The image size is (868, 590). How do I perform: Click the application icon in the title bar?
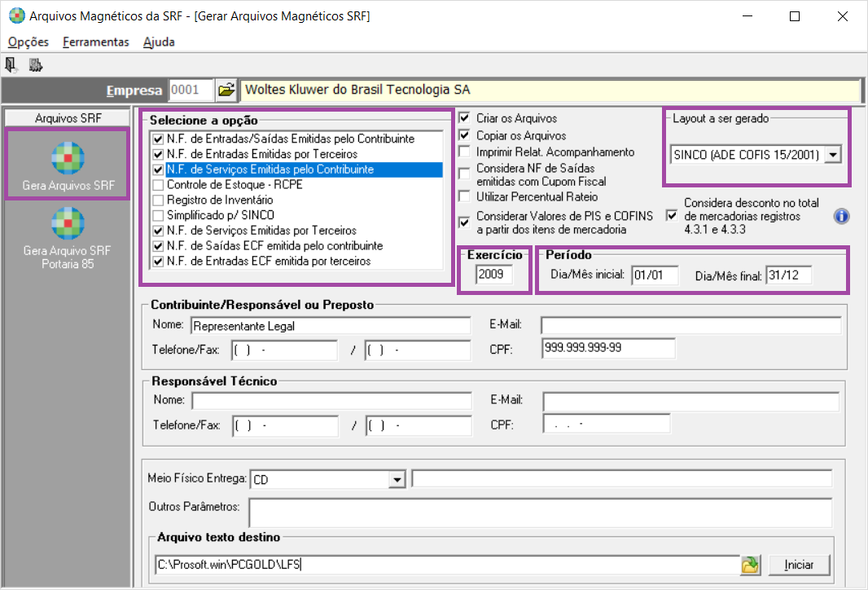[16, 16]
